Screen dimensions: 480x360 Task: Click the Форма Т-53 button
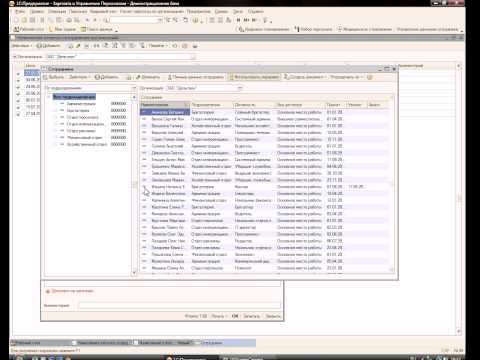(x=196, y=316)
